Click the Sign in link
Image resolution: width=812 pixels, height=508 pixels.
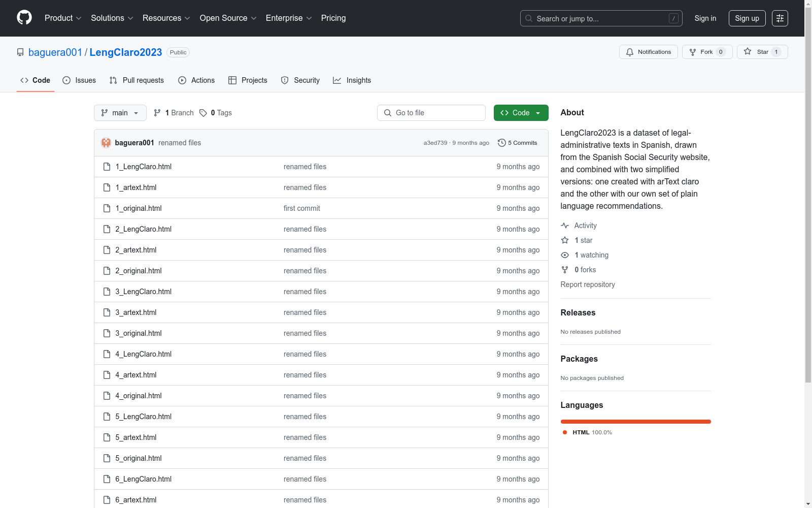(705, 18)
